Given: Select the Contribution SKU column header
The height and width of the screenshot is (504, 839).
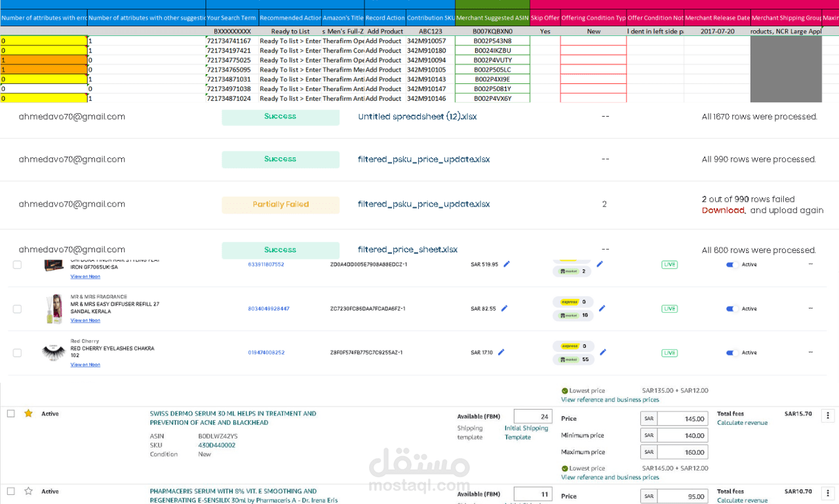Looking at the screenshot, I should 431,18.
